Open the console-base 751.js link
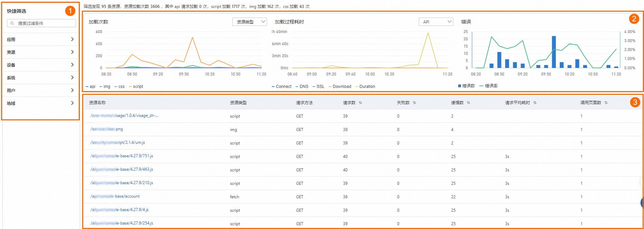Viewport: 644px width, 229px height. pyautogui.click(x=122, y=156)
